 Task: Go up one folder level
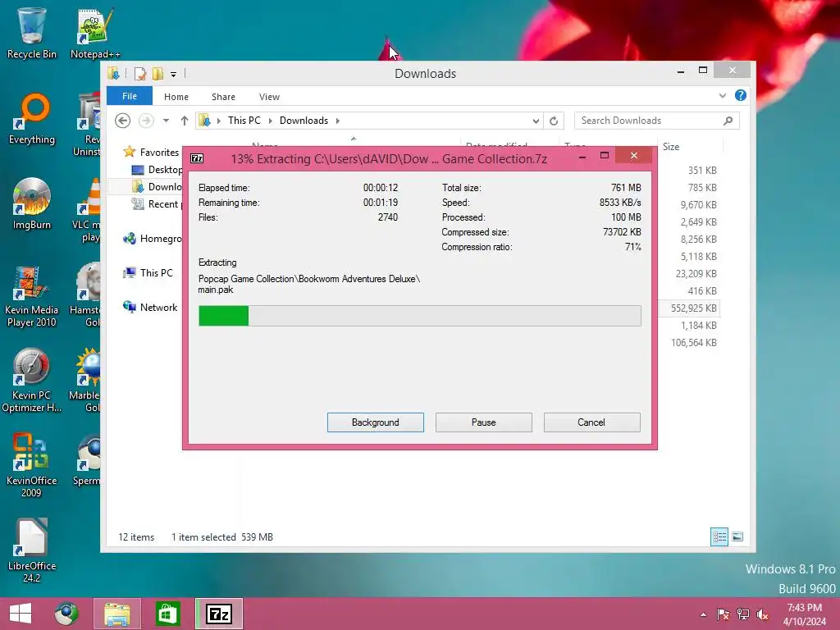[185, 121]
